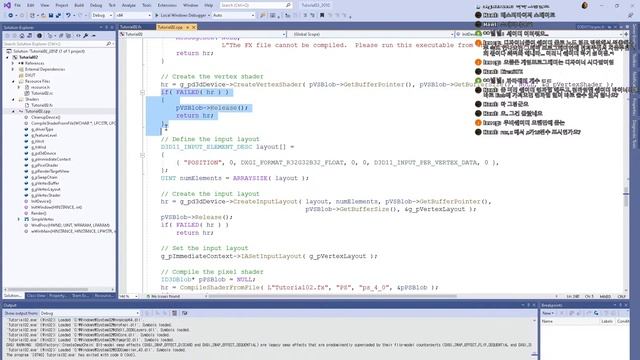Select g_pVertexLayout in Solution Explorer
The width and height of the screenshot is (640, 360).
coord(46,189)
